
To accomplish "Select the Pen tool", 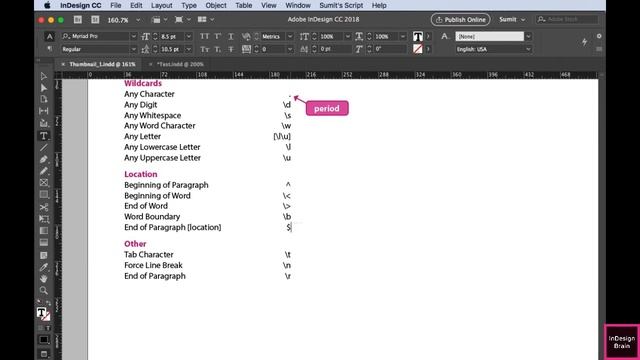I will (44, 159).
